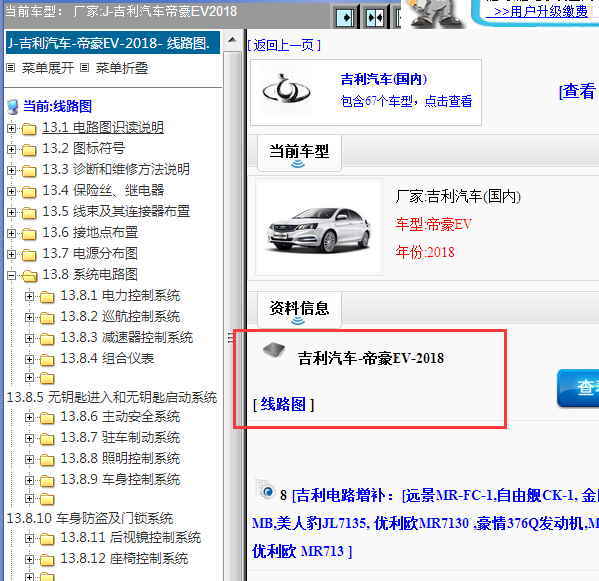This screenshot has width=599, height=581.
Task: Expand the 13.8.8 照明控制系统 node
Action: click(29, 460)
